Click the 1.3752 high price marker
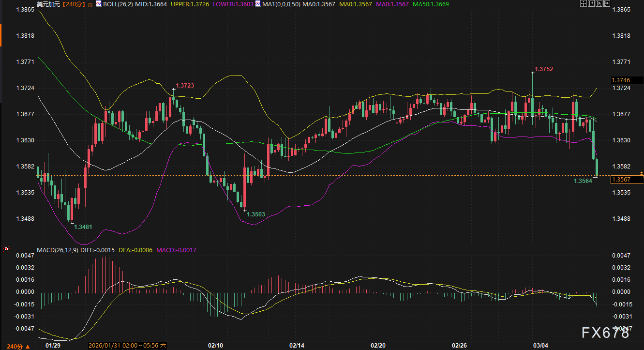The height and width of the screenshot is (350, 644). 544,69
